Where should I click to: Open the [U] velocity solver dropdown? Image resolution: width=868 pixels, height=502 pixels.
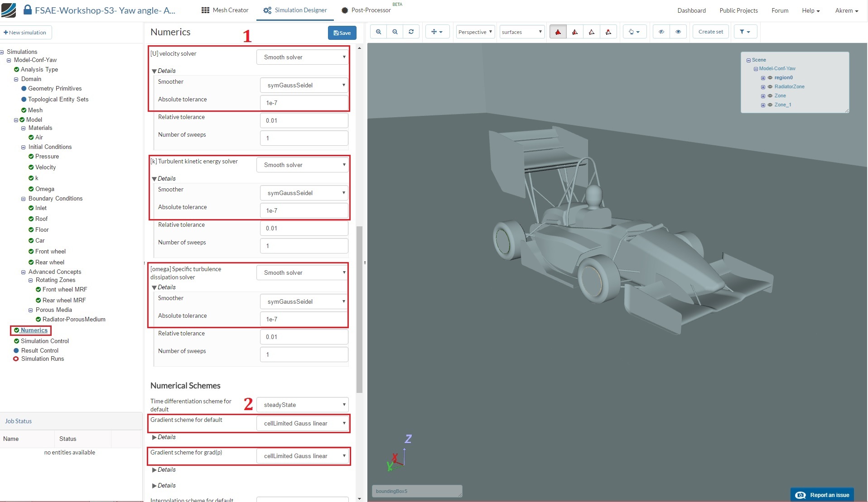coord(303,57)
